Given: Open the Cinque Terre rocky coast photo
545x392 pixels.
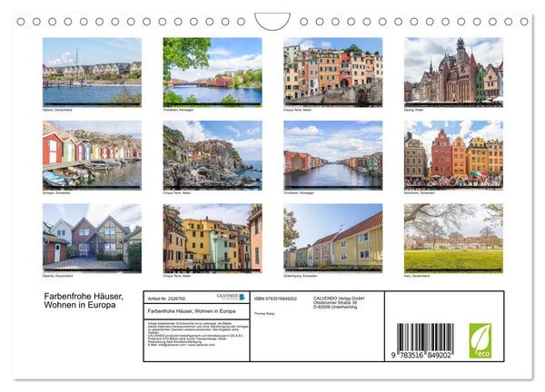Looking at the screenshot, I should (x=213, y=155).
